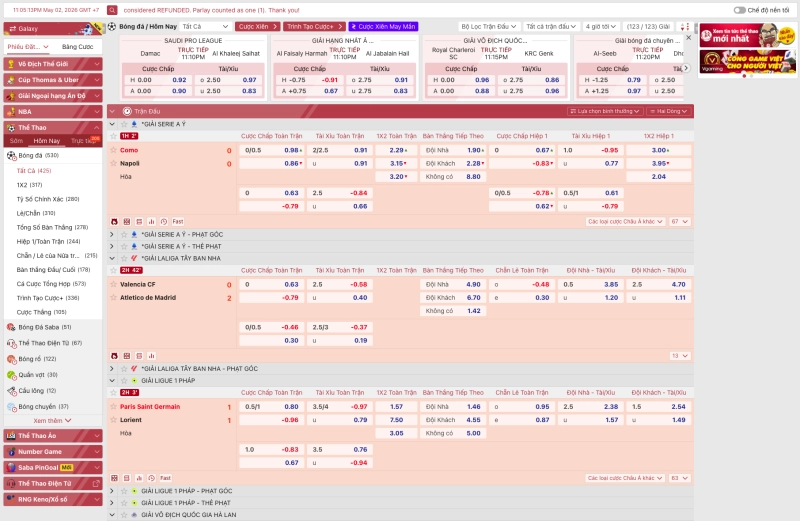
Task: Click the Trình Tạo Cược+ button
Action: coord(314,27)
